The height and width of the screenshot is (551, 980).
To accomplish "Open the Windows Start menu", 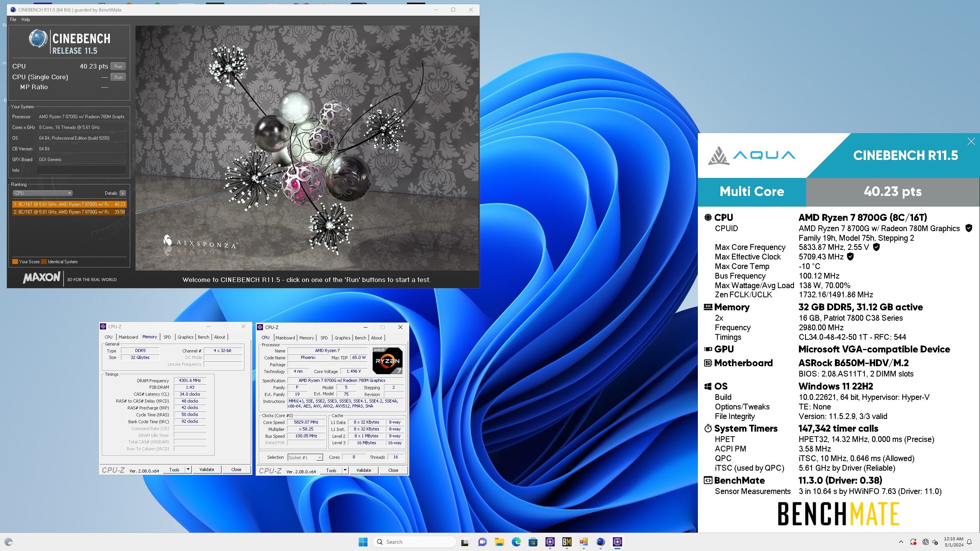I will coord(363,542).
